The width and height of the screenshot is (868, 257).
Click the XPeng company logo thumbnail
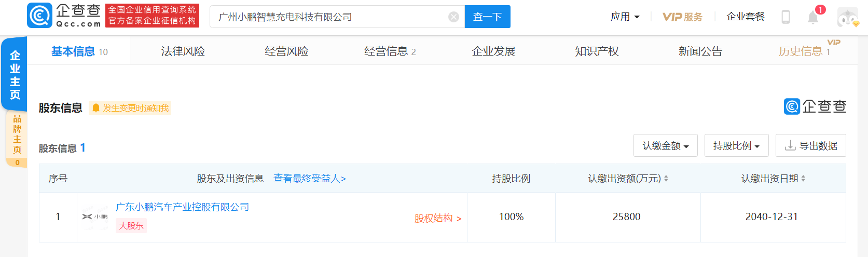pyautogui.click(x=95, y=217)
